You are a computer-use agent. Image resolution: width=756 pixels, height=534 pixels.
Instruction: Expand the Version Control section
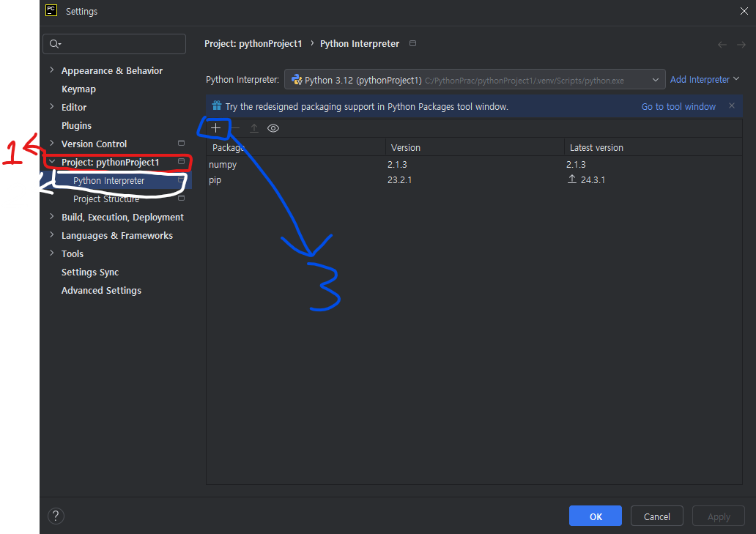click(x=51, y=143)
